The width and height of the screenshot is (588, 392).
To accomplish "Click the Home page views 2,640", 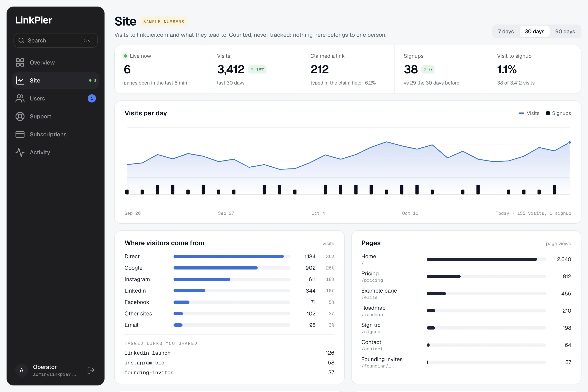I will coord(564,259).
